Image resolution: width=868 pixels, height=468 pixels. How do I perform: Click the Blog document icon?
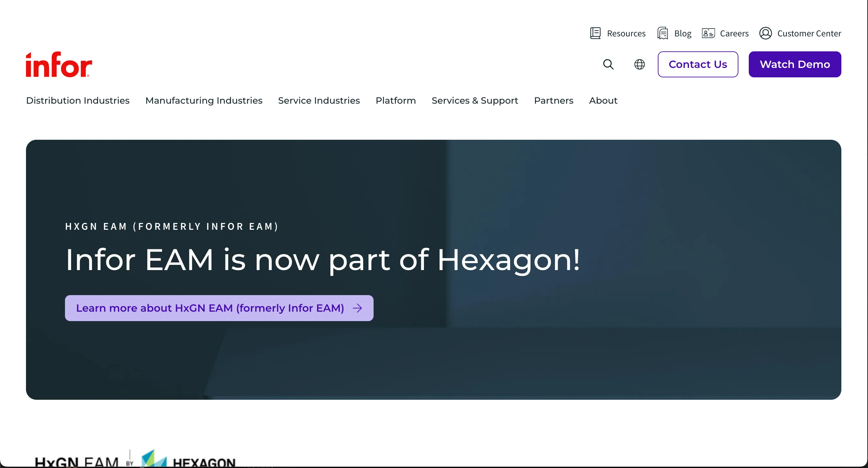(662, 33)
